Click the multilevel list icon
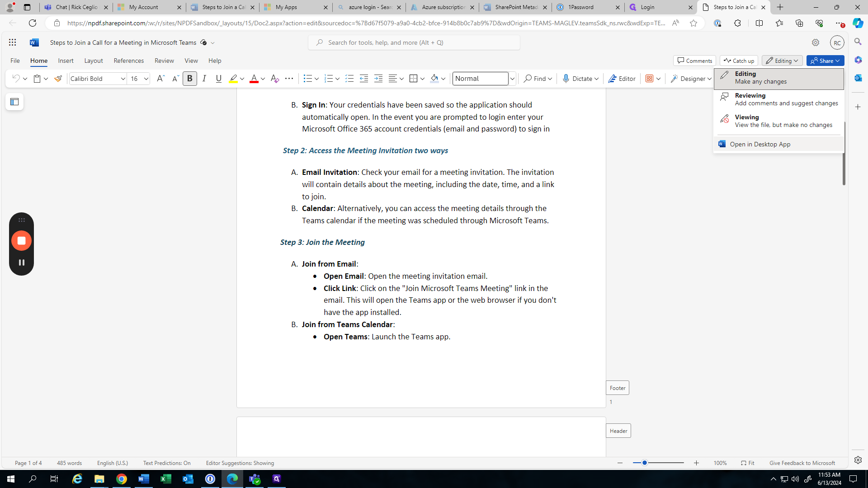Screen dimensions: 868x488 (x=349, y=79)
